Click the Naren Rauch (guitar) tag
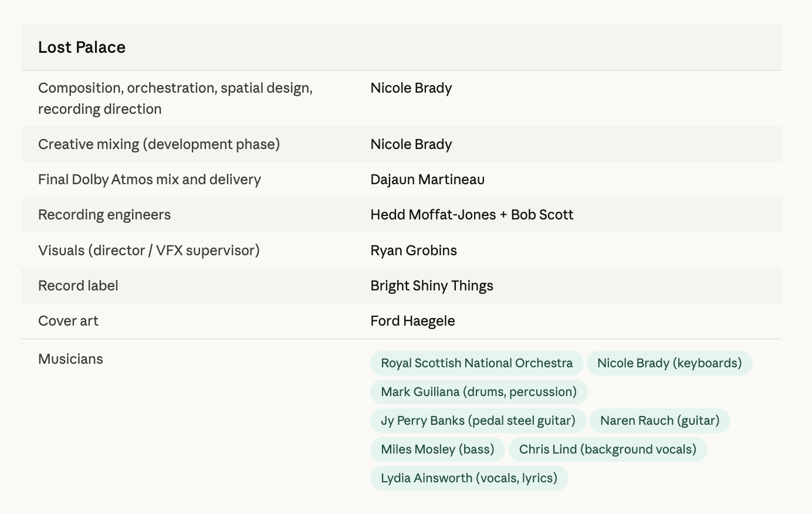812x514 pixels. 659,421
